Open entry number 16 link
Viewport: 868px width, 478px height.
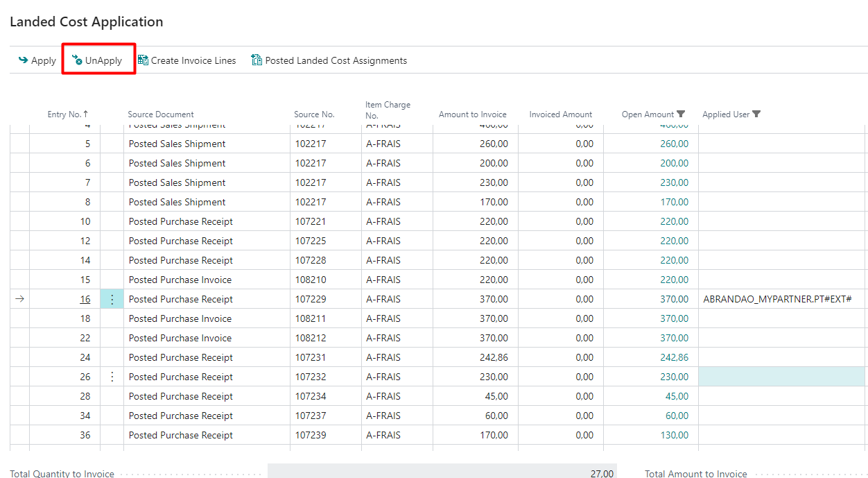pos(85,300)
